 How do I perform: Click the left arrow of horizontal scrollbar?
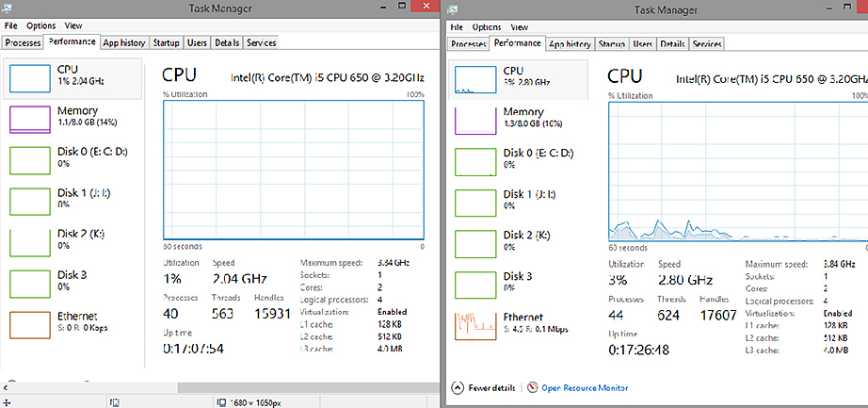(x=8, y=386)
